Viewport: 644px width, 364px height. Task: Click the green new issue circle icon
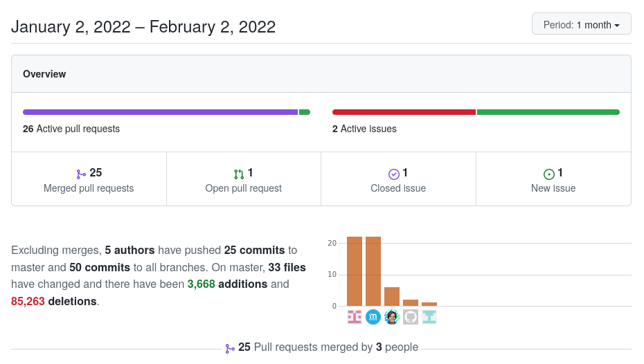coord(549,174)
